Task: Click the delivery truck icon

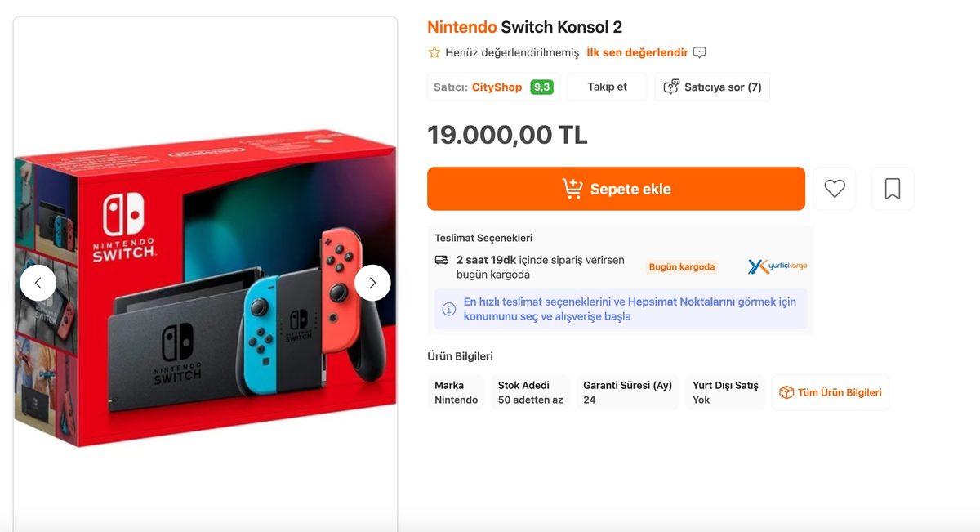Action: (x=443, y=259)
